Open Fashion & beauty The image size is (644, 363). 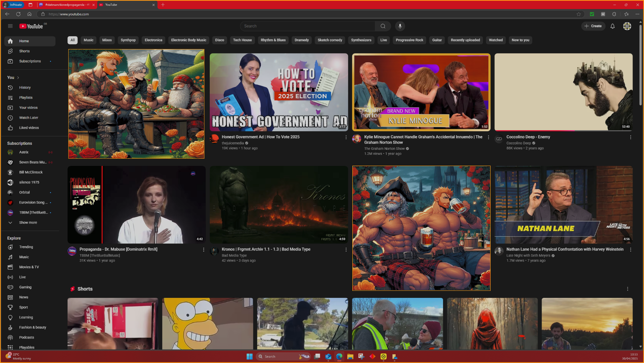30,328
